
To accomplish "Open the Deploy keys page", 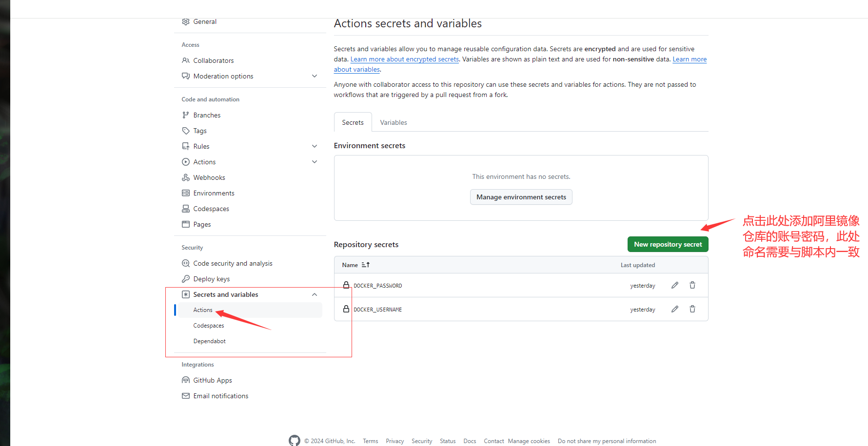I will 212,279.
